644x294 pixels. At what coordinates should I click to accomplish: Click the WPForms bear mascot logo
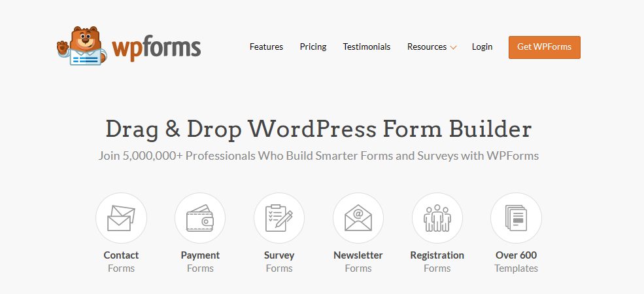pos(80,47)
